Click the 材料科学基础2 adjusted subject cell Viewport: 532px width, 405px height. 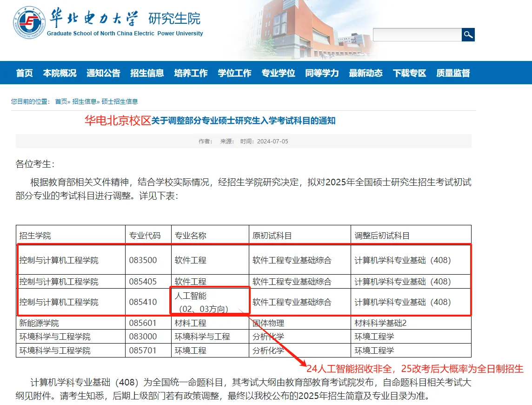coord(411,323)
